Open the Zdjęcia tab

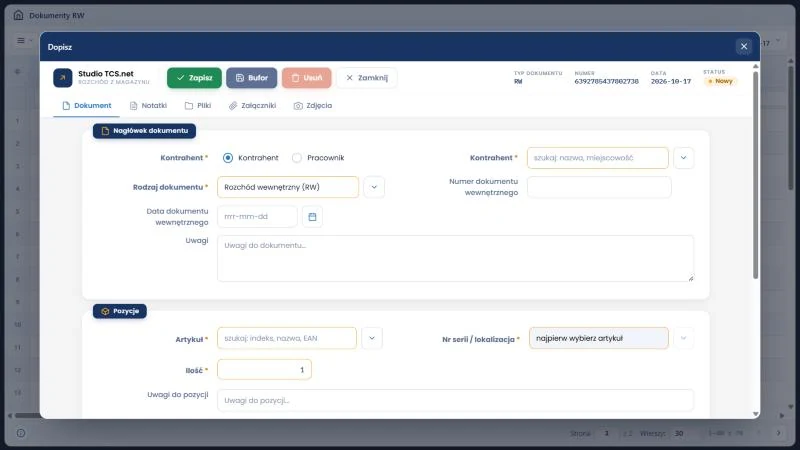pyautogui.click(x=313, y=106)
